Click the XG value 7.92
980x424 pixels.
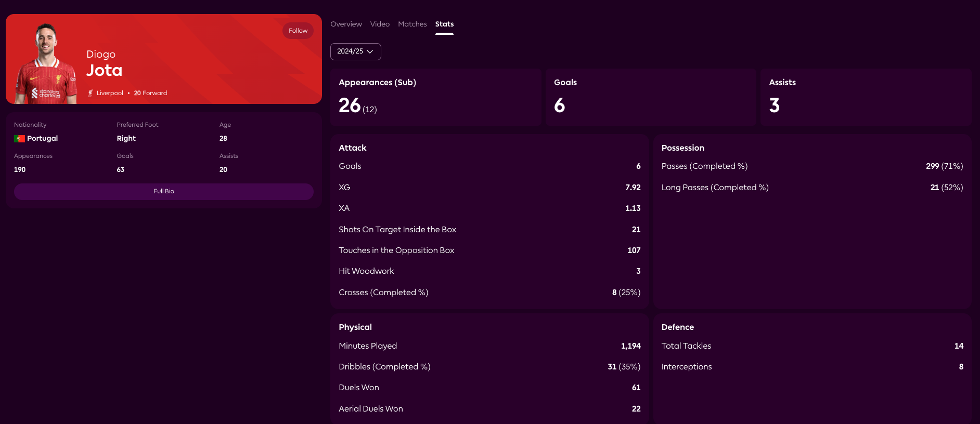coord(633,187)
